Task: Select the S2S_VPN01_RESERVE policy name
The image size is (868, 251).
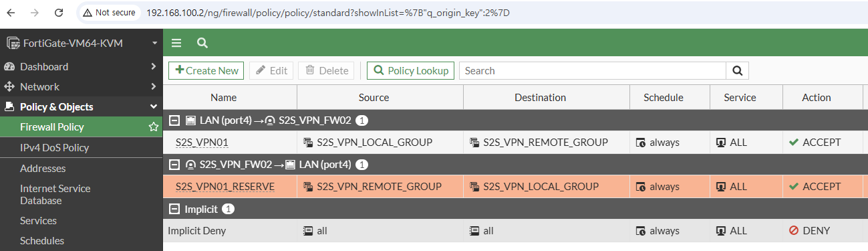Action: pyautogui.click(x=225, y=187)
